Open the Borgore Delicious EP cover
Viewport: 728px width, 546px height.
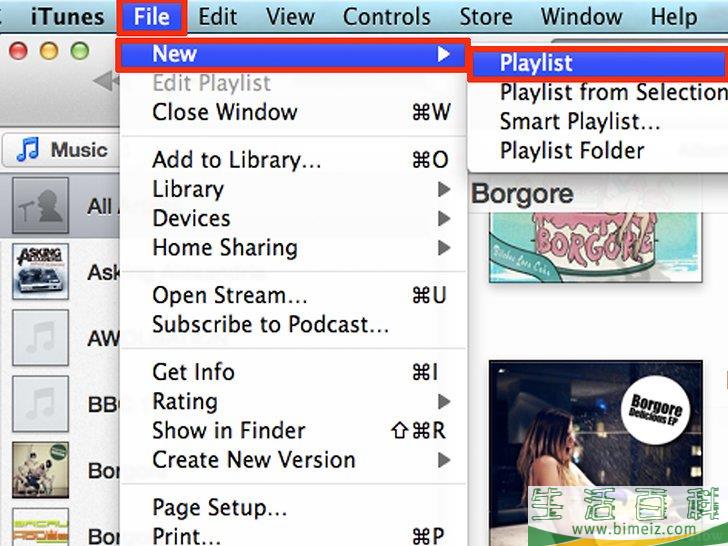point(596,453)
